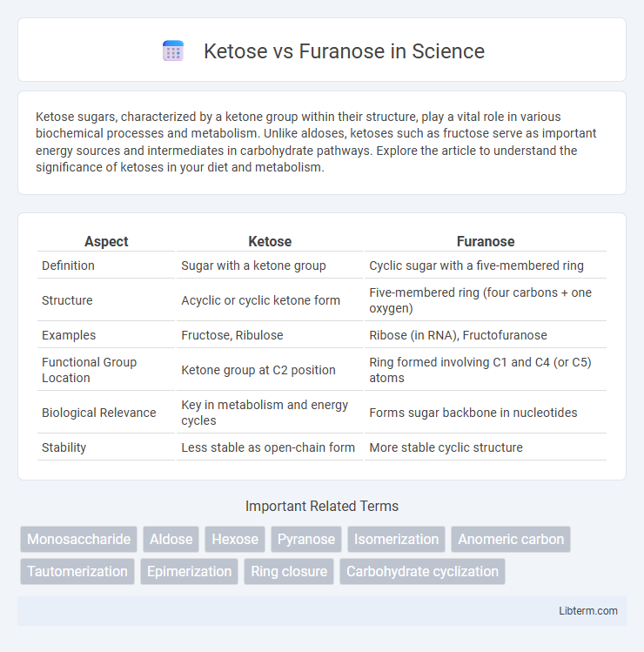Viewport: 644px width, 652px height.
Task: Click the 'Sugar with a ketone group' cell
Action: tap(270, 266)
